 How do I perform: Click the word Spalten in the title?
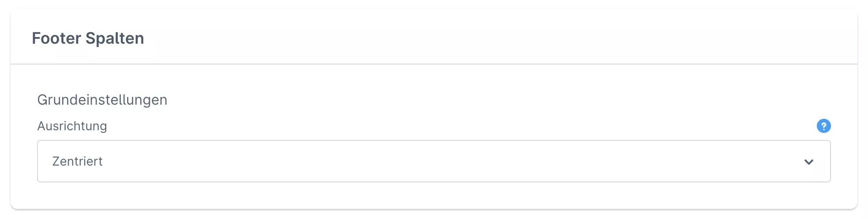click(x=115, y=38)
